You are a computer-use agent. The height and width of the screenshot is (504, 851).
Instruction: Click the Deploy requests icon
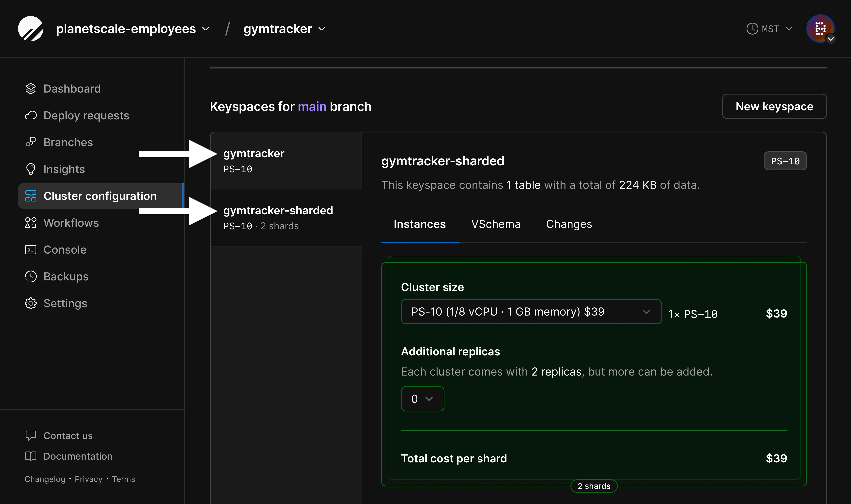[x=31, y=115]
